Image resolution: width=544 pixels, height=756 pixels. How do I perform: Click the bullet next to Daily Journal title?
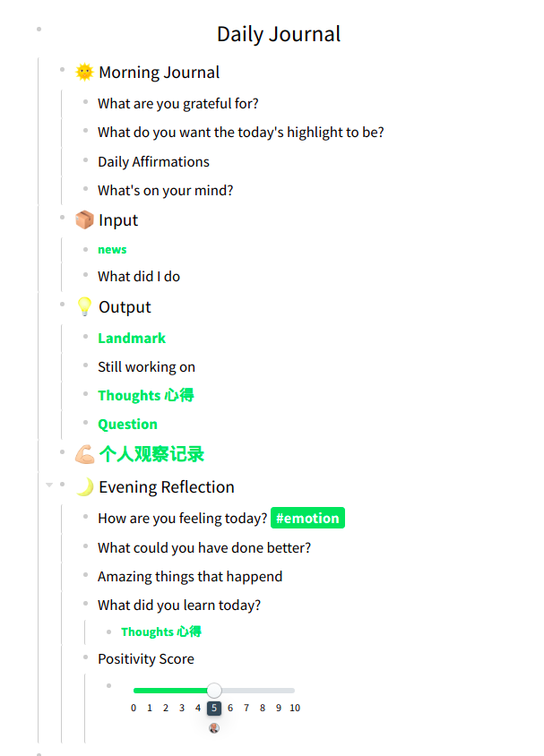pyautogui.click(x=39, y=30)
